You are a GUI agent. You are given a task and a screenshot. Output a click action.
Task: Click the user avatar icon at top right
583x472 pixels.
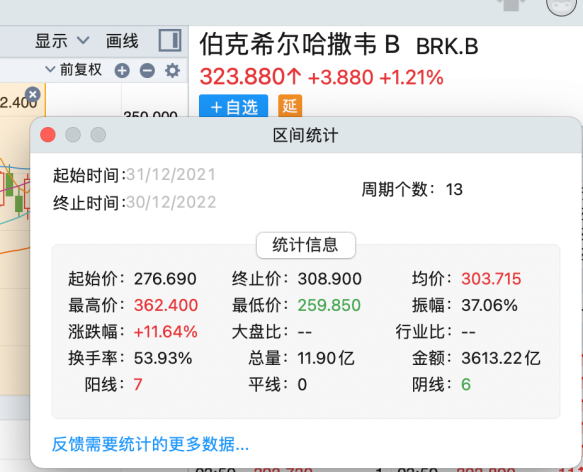[x=561, y=6]
